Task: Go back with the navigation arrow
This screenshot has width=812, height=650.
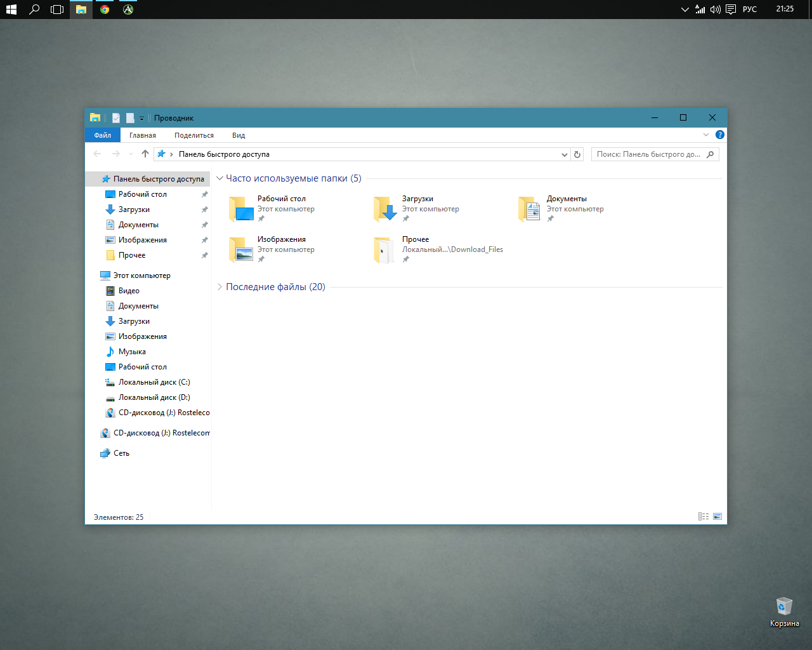Action: click(x=97, y=154)
